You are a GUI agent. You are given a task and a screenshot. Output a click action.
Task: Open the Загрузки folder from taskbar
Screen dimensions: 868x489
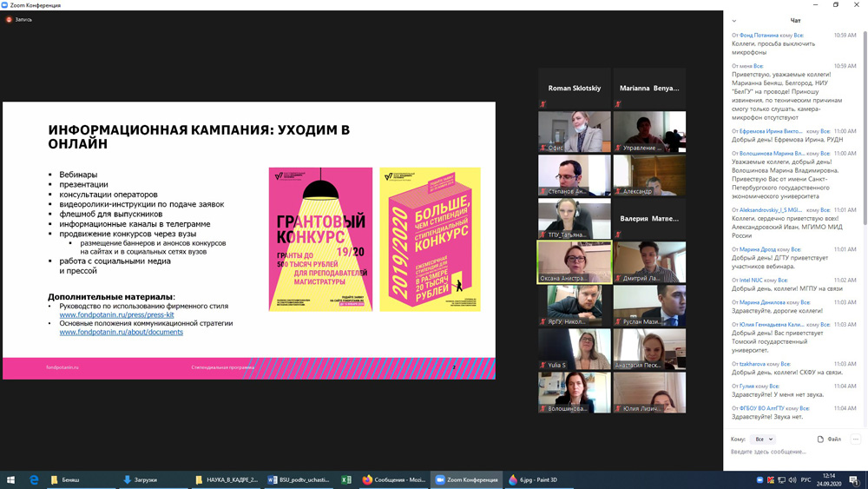[x=140, y=479]
